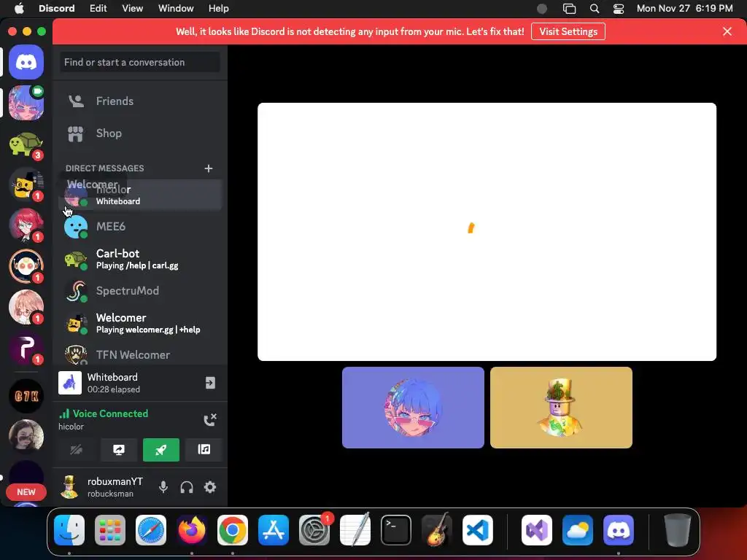Click the green rocket activities button

[161, 450]
